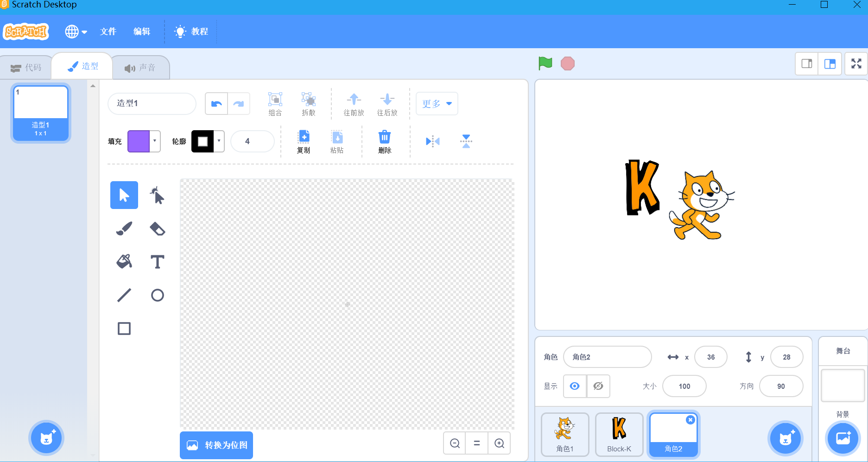Reset canvas zoom with equals button
Viewport: 868px width, 462px height.
click(477, 443)
